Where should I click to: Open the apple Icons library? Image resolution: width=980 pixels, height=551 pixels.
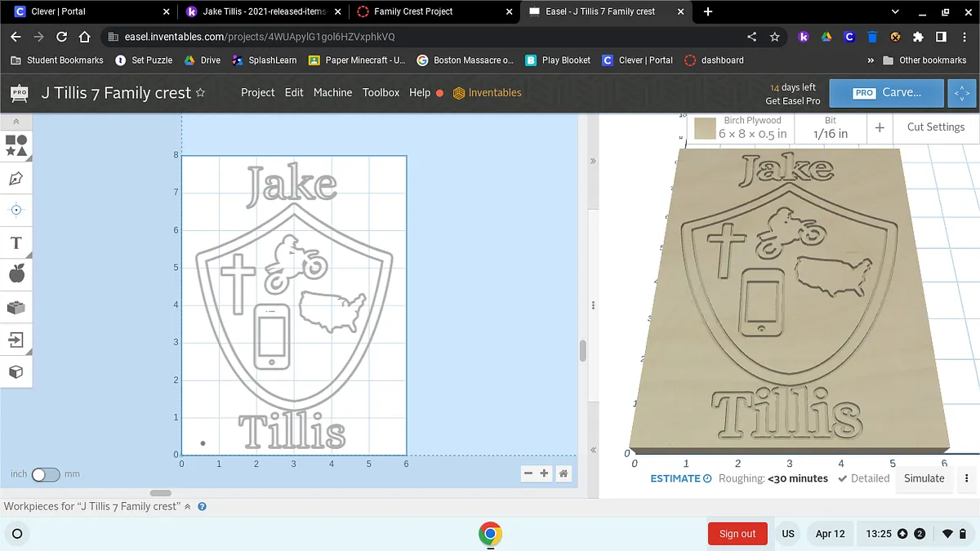coord(16,274)
